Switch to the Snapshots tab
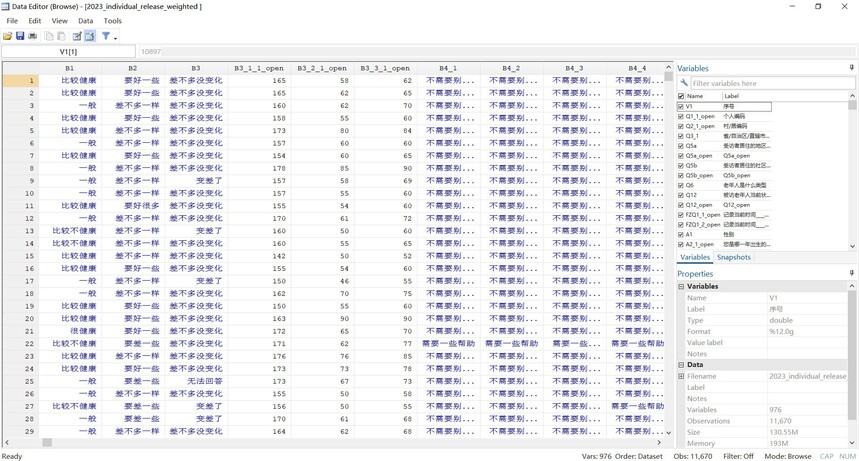This screenshot has height=461, width=859. point(733,257)
